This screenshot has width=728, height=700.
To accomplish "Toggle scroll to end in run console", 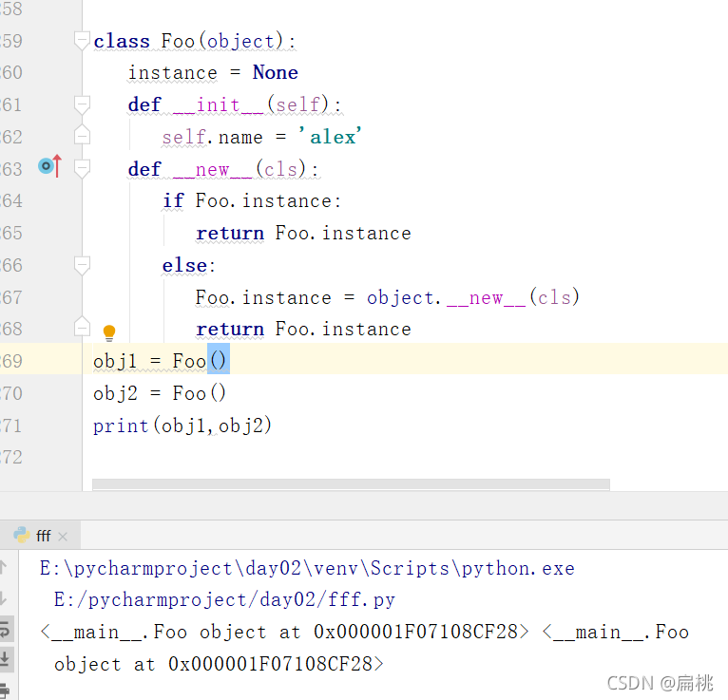I will point(4,659).
